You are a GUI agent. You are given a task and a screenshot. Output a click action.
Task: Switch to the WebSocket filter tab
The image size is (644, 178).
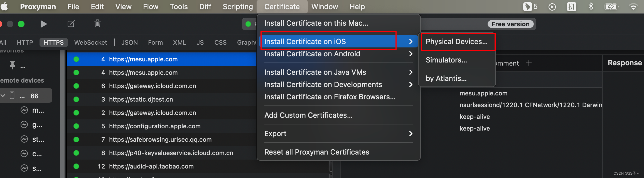tap(90, 42)
